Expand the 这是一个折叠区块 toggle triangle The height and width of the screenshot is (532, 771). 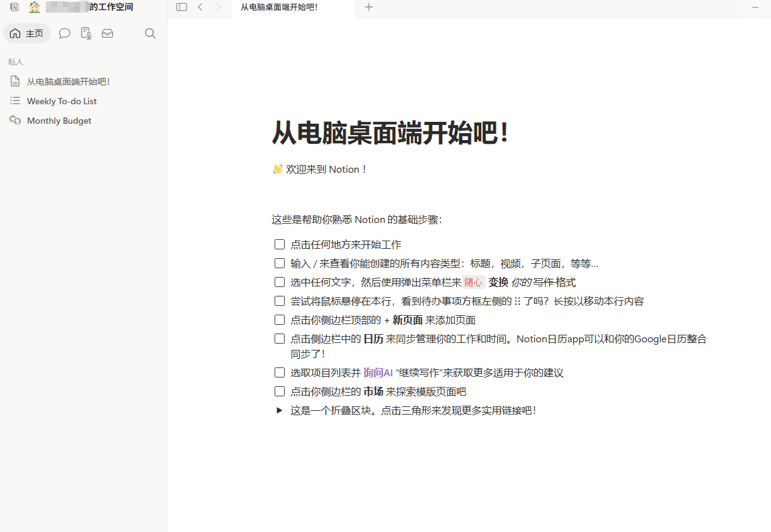tap(280, 410)
